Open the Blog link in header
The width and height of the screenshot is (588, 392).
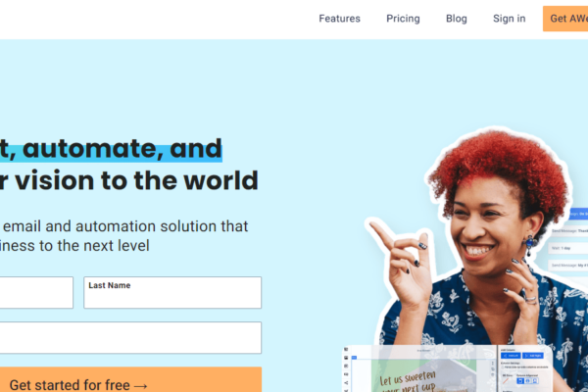pos(457,19)
